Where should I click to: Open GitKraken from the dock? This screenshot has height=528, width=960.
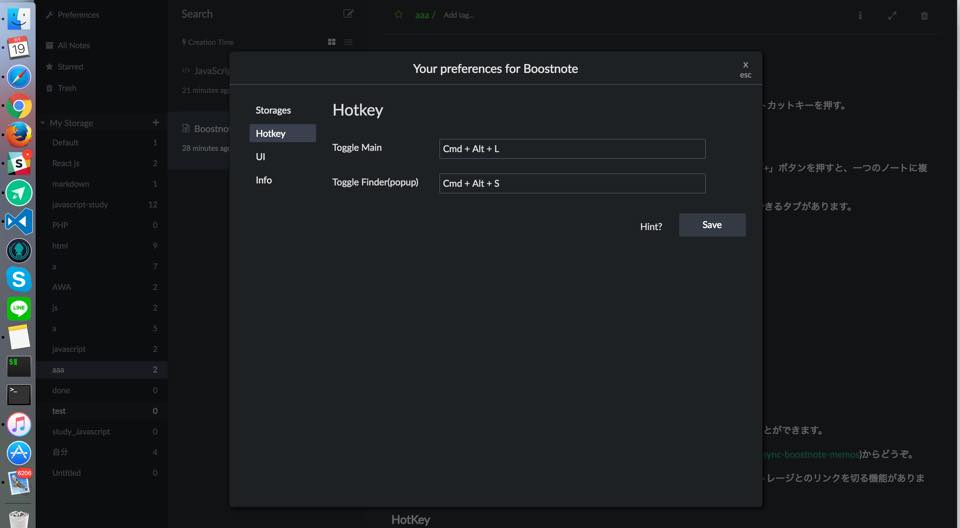[x=18, y=251]
